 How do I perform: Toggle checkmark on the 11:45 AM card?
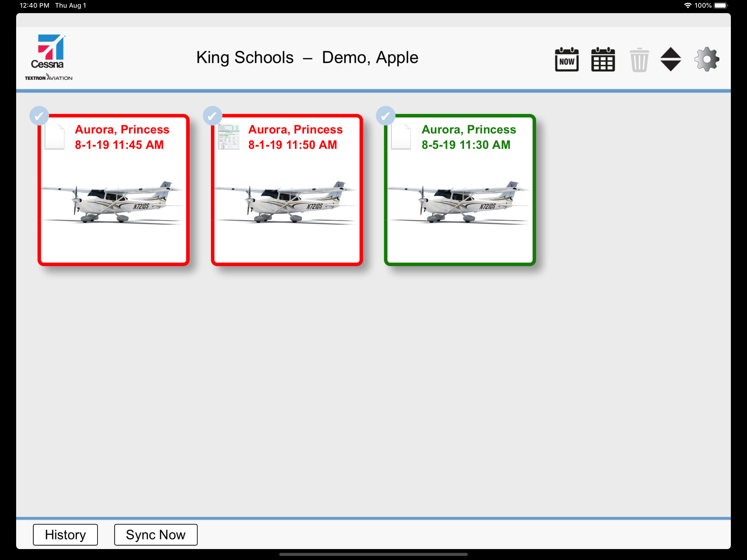click(39, 116)
